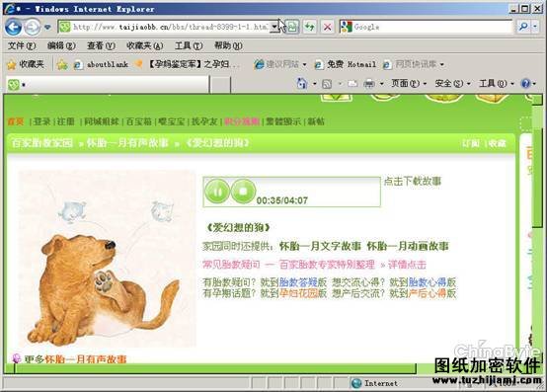Click the Refresh page icon
The height and width of the screenshot is (392, 547).
click(x=309, y=27)
